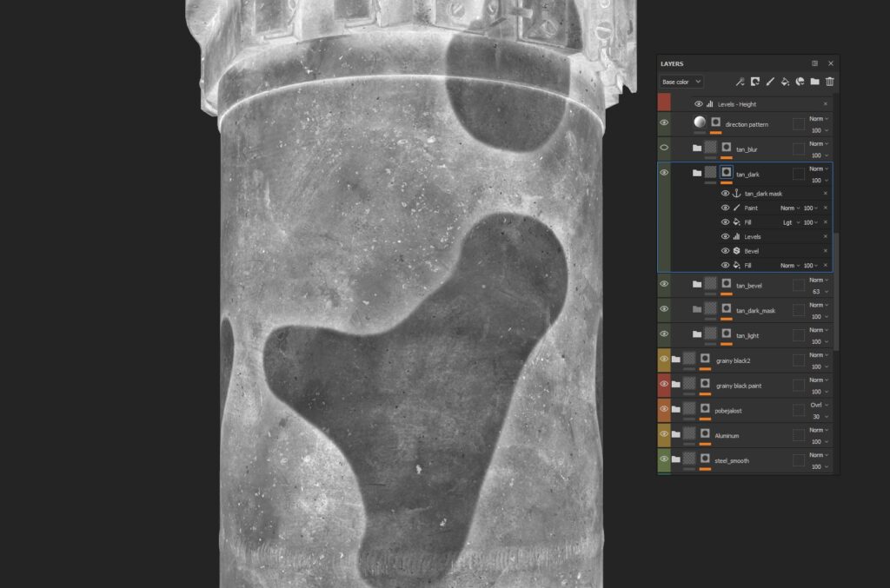
Task: Click the Layers panel vertical scrollbar
Action: (x=836, y=292)
